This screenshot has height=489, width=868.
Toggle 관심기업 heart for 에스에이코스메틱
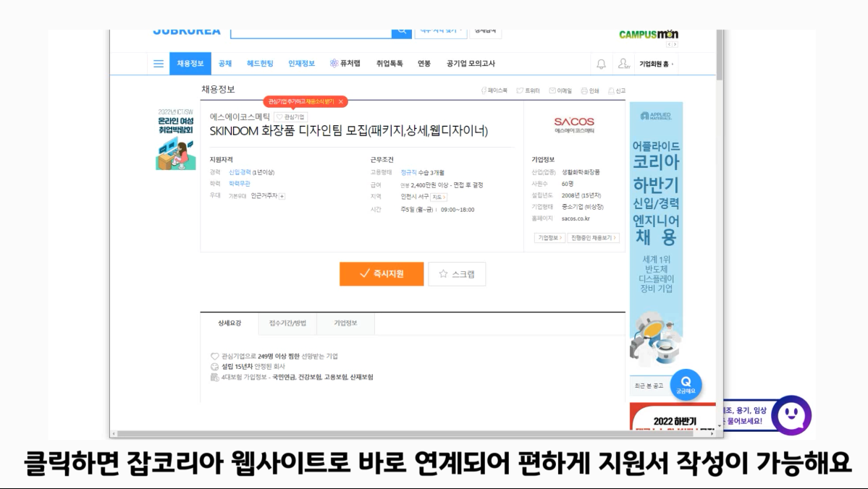point(290,117)
